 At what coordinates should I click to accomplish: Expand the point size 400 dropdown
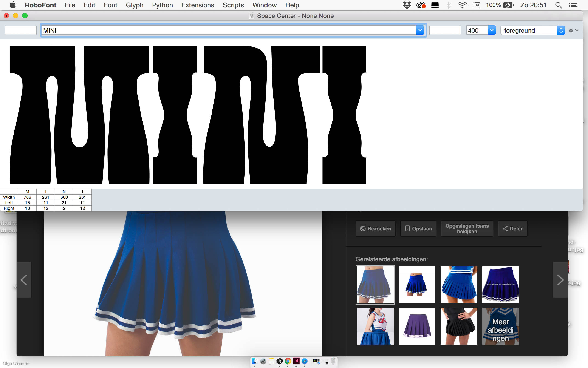click(492, 30)
